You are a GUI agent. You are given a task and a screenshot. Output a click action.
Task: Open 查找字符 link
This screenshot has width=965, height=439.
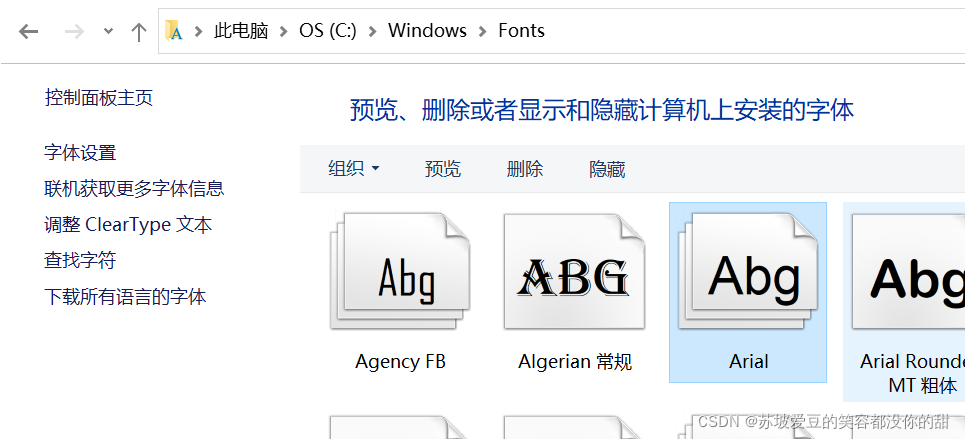[80, 260]
